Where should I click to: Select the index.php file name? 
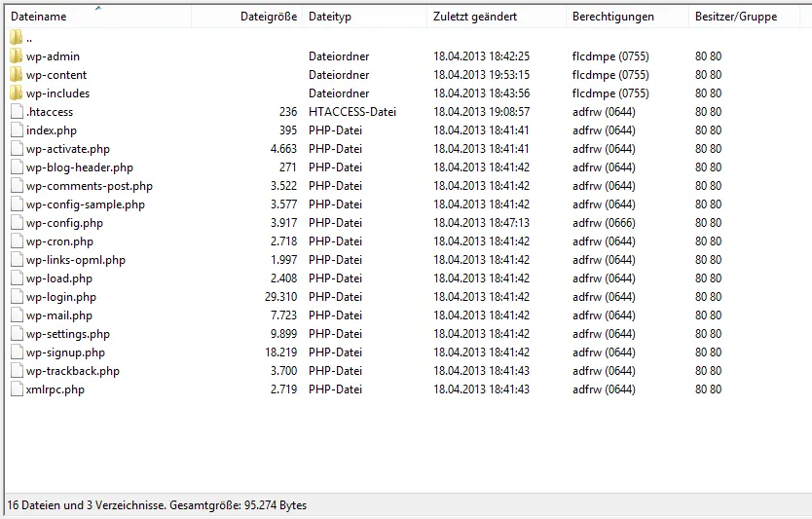52,130
